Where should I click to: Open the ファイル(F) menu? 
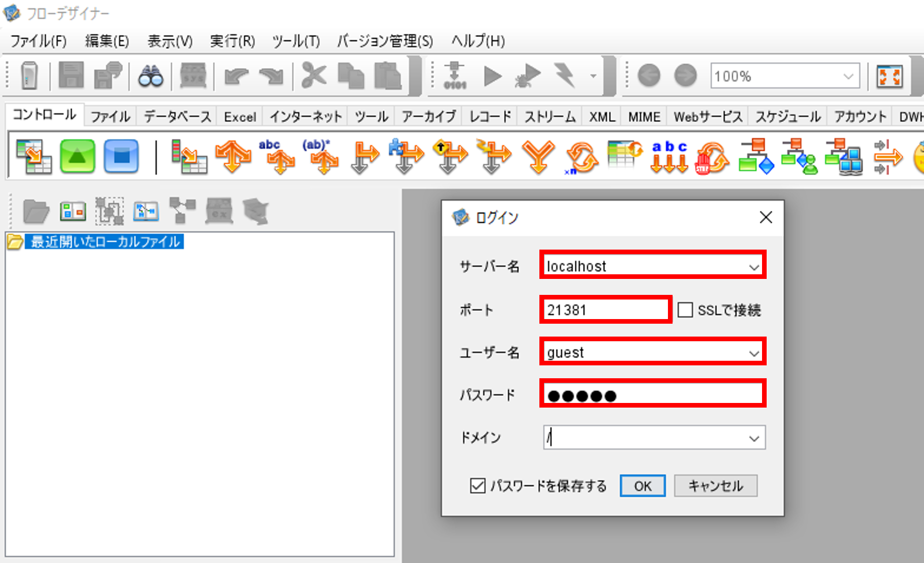coord(39,41)
